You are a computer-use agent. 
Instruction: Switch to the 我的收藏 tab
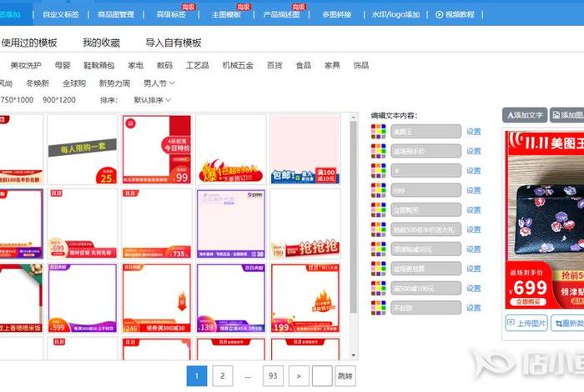click(101, 43)
